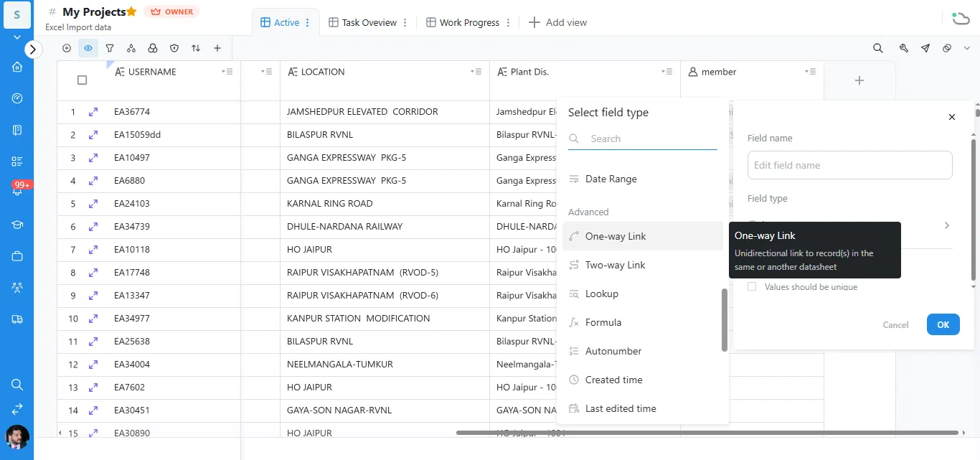Image resolution: width=980 pixels, height=460 pixels.
Task: Open the Home icon in the left sidebar
Action: click(x=17, y=67)
